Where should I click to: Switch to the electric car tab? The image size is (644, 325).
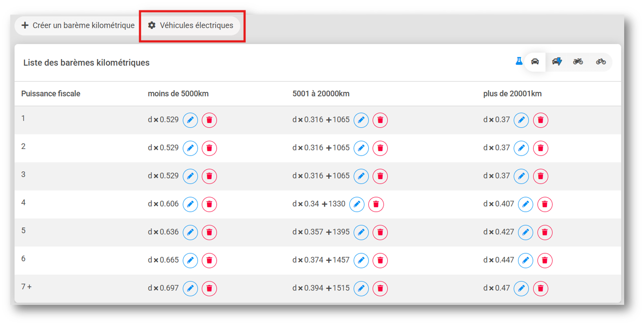pos(557,61)
